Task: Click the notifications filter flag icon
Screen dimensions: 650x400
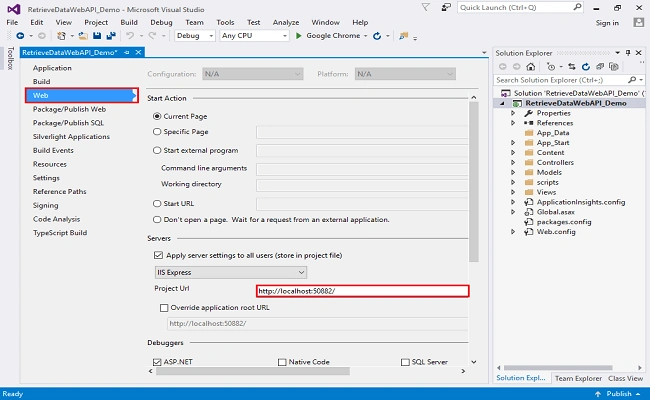Action: [x=425, y=7]
